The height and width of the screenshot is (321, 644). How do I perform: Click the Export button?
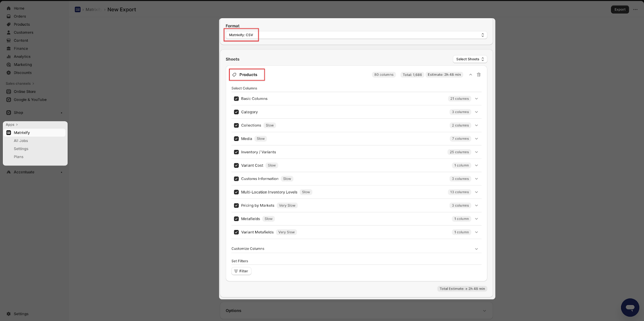pos(619,10)
